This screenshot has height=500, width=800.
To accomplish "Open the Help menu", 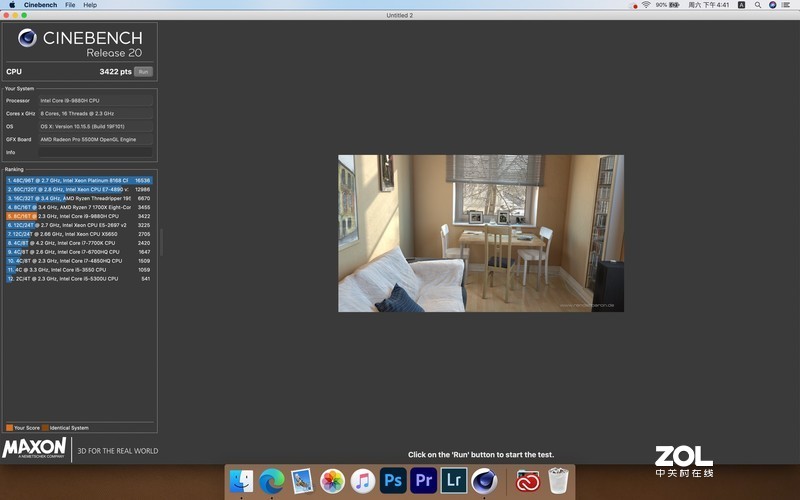I will pos(90,5).
